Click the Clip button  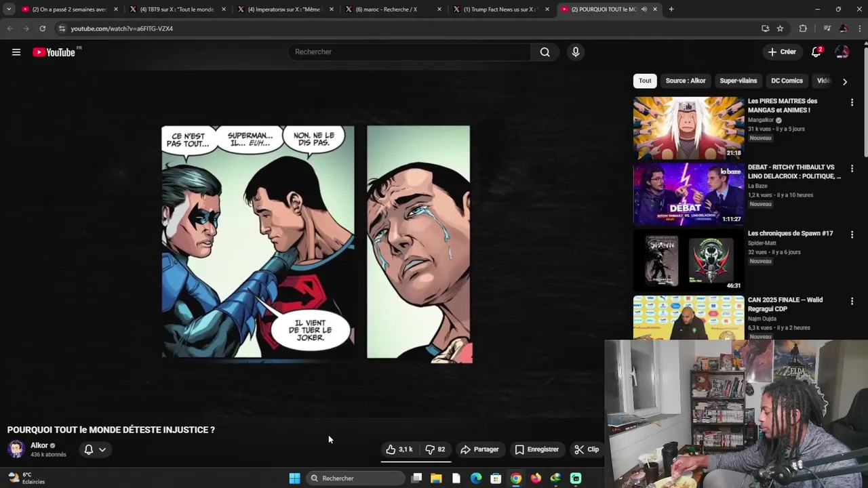click(x=587, y=449)
